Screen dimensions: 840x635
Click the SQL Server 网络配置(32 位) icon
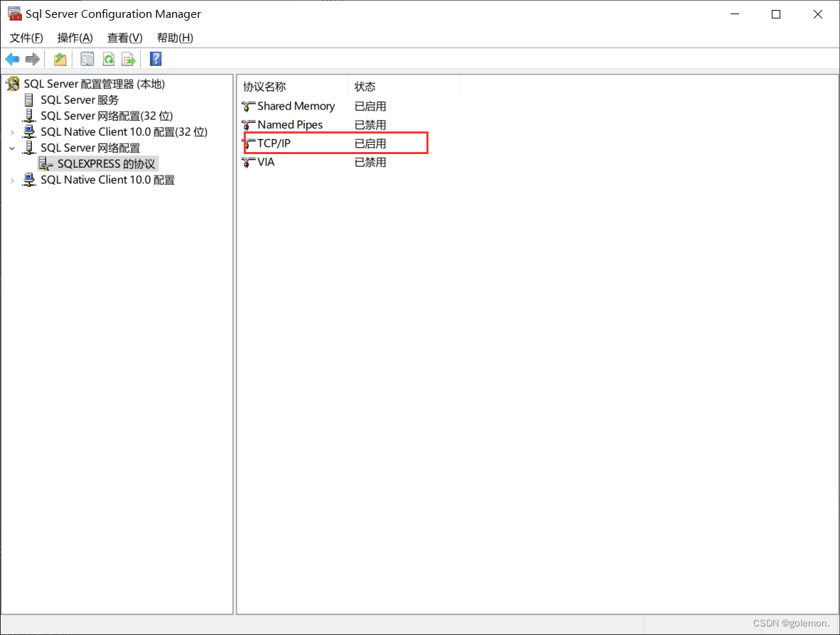(29, 116)
